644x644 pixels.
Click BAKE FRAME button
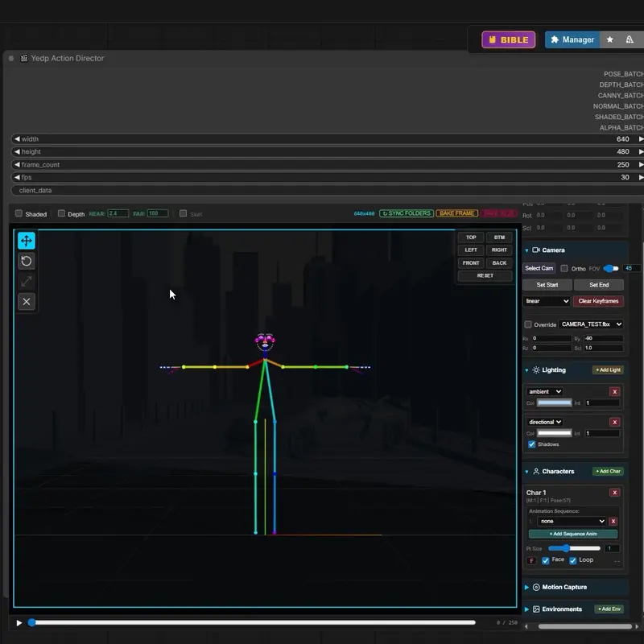[456, 213]
